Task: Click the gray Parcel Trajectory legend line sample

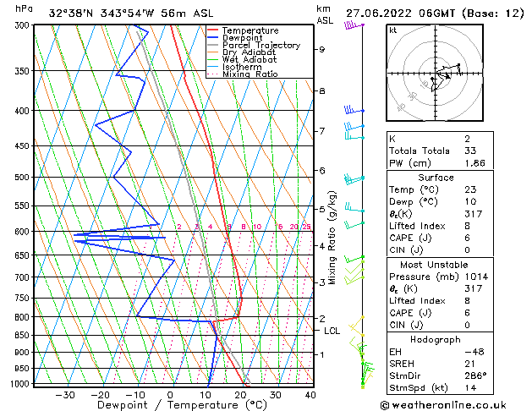Action: (x=213, y=45)
